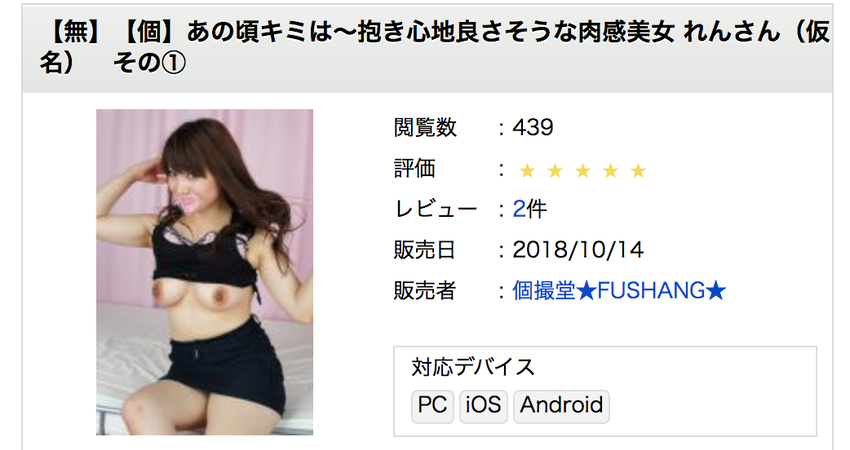This screenshot has width=850, height=450.
Task: Select the third star in 評価 row
Action: coord(583,171)
